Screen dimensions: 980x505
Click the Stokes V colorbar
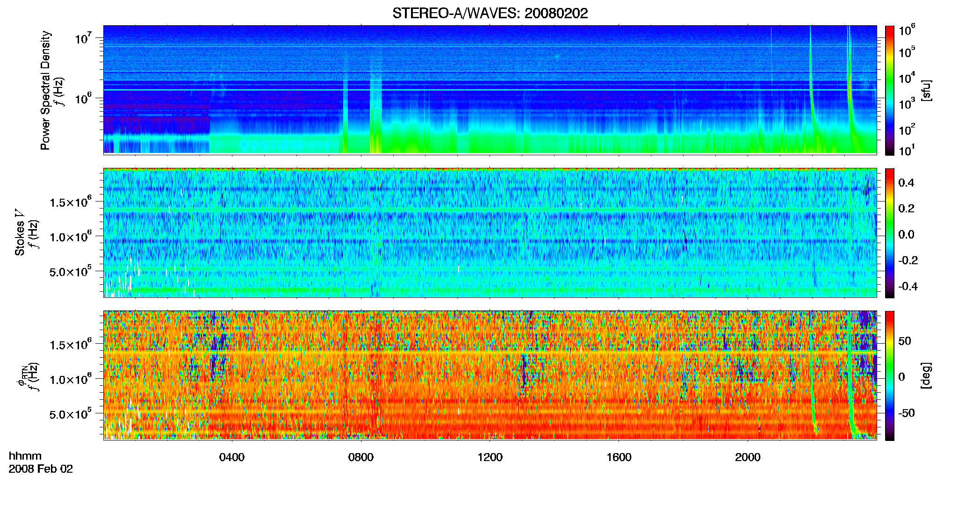[890, 233]
